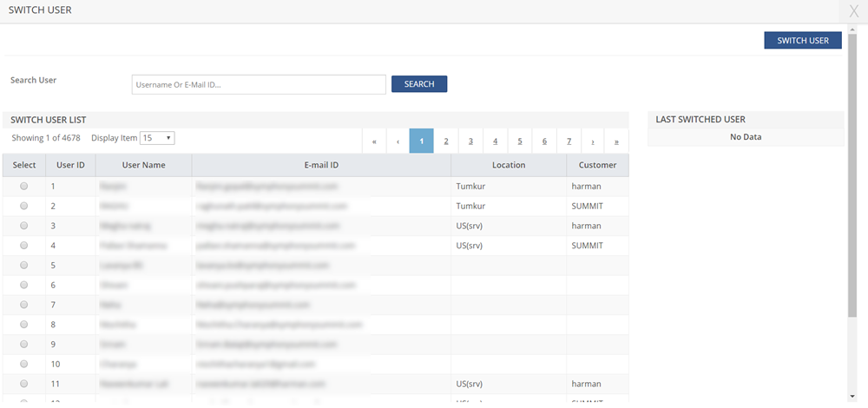
Task: Select radio button for User ID 1
Action: point(24,186)
